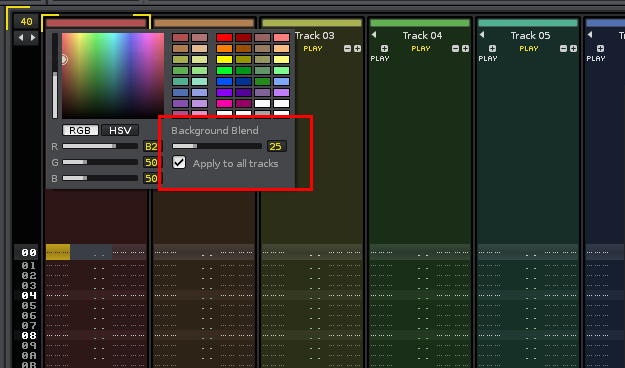The image size is (625, 368).
Task: Click Track 05's minus column icon
Action: click(563, 49)
